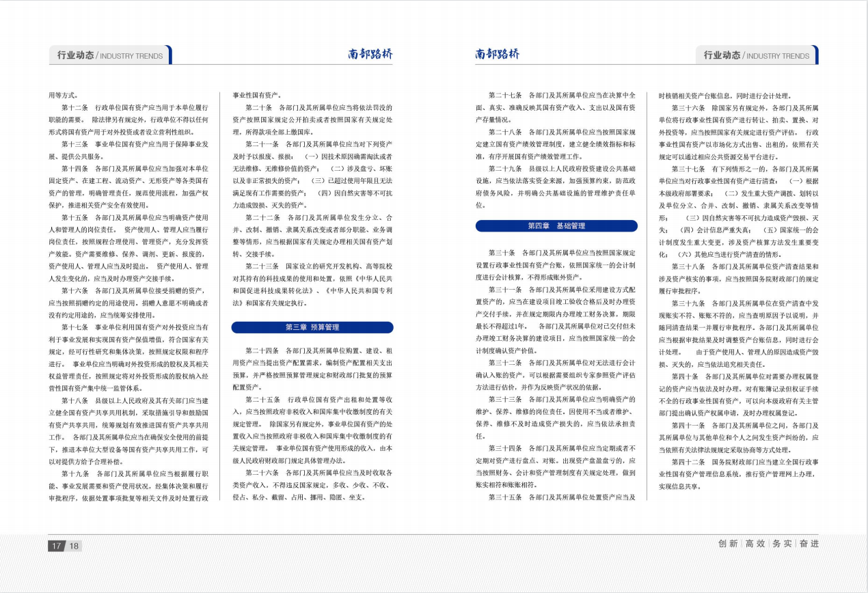
Task: Select the 第三十九条 article label
Action: pyautogui.click(x=689, y=303)
